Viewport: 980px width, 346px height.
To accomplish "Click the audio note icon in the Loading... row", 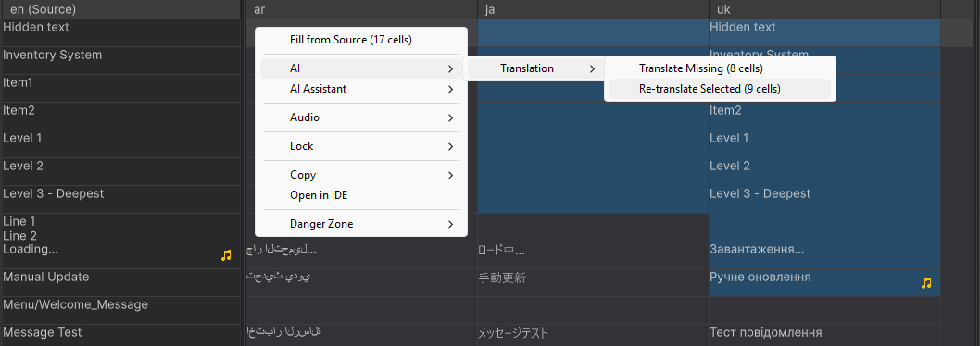I will tap(226, 254).
